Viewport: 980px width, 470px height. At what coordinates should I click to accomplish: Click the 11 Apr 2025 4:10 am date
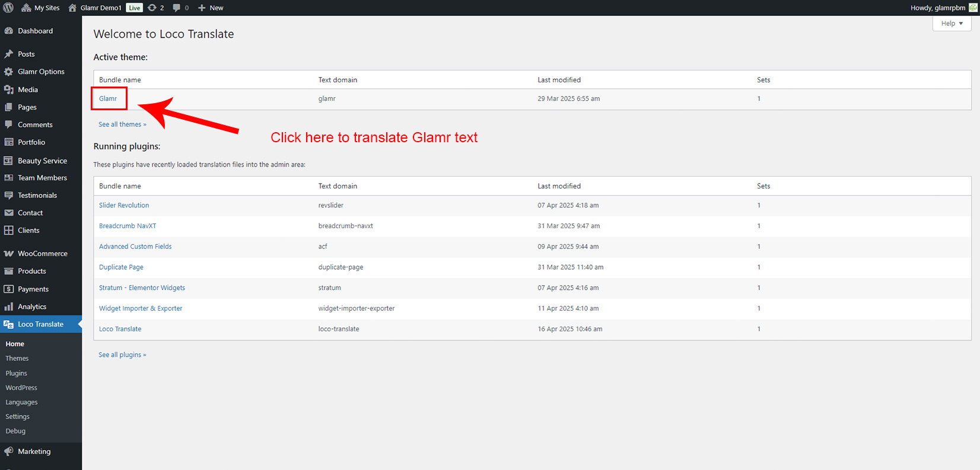tap(568, 308)
